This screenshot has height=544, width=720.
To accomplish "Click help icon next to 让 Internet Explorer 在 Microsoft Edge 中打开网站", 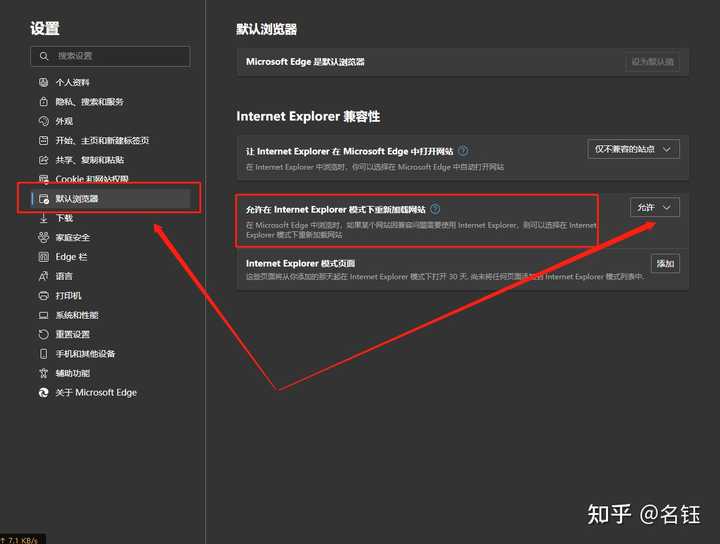I will tap(463, 151).
